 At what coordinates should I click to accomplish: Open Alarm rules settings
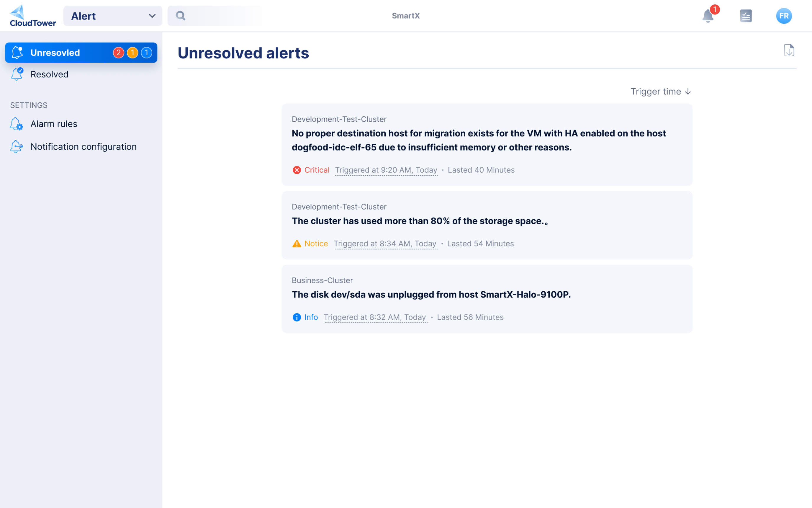pyautogui.click(x=54, y=124)
